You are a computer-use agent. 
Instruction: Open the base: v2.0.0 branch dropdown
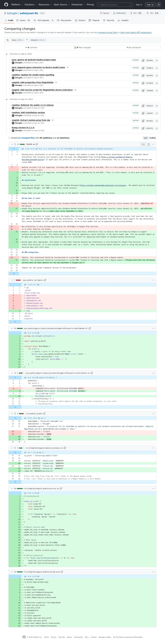pos(18,40)
